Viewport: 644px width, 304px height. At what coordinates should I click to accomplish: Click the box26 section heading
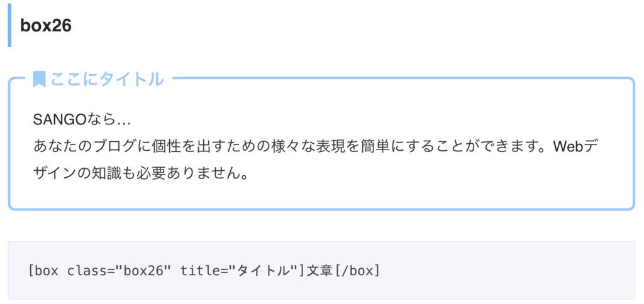pos(46,26)
